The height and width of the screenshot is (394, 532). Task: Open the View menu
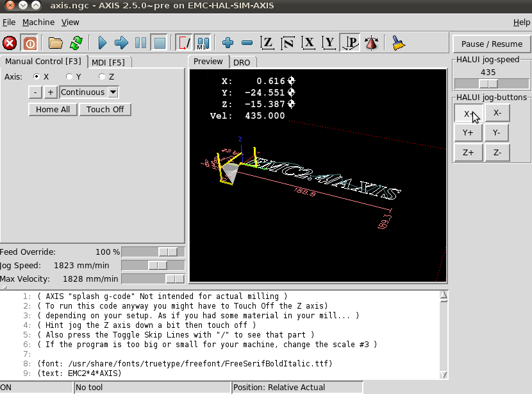71,22
